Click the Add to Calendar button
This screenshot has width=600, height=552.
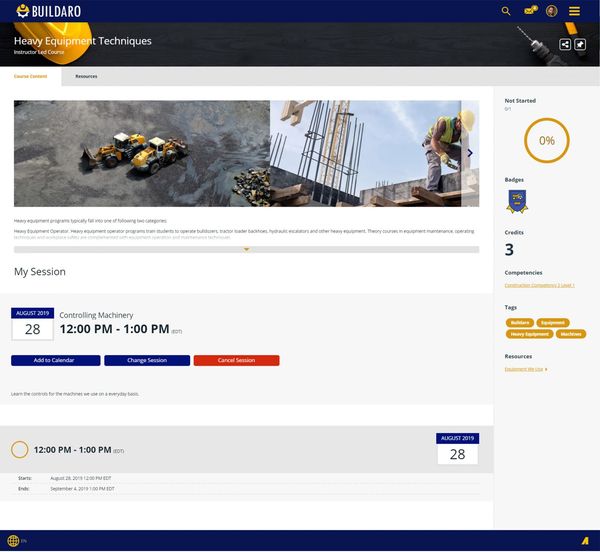click(55, 360)
